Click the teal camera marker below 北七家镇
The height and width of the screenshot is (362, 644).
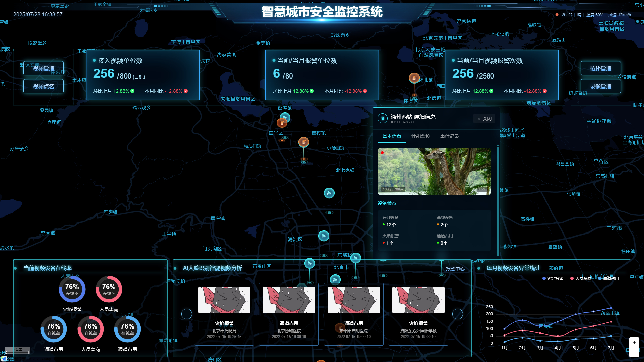coord(329,193)
